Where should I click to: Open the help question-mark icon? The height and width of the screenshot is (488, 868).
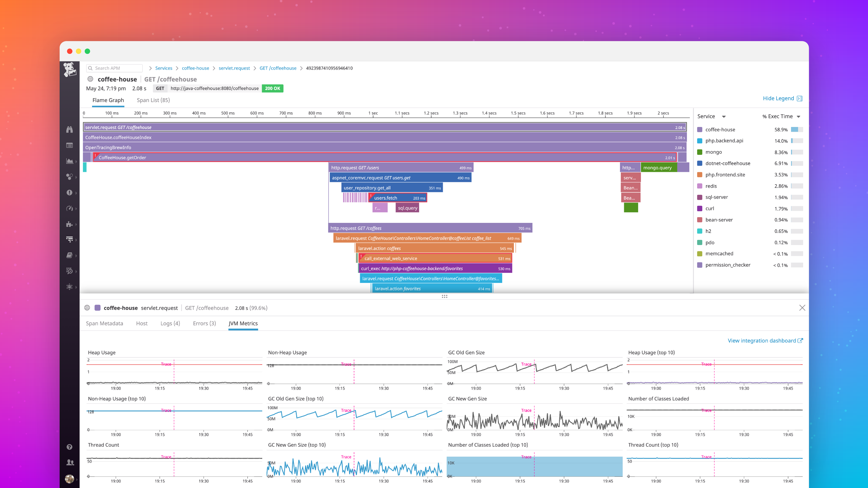[70, 447]
